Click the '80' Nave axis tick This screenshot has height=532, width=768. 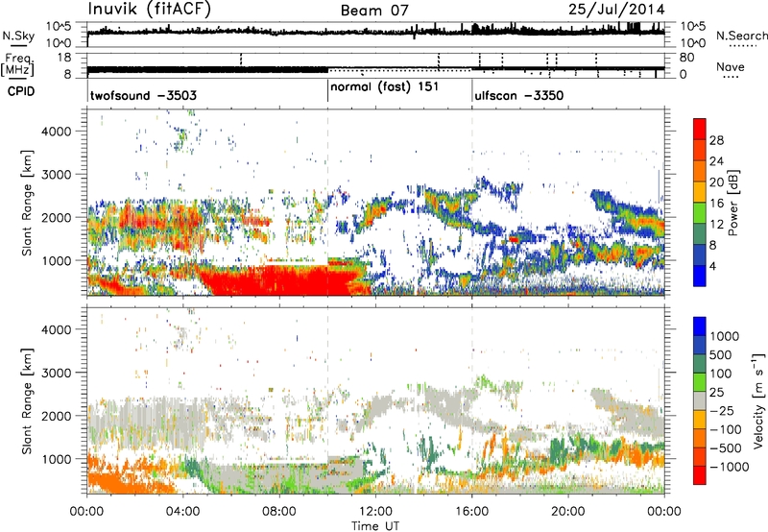(686, 58)
